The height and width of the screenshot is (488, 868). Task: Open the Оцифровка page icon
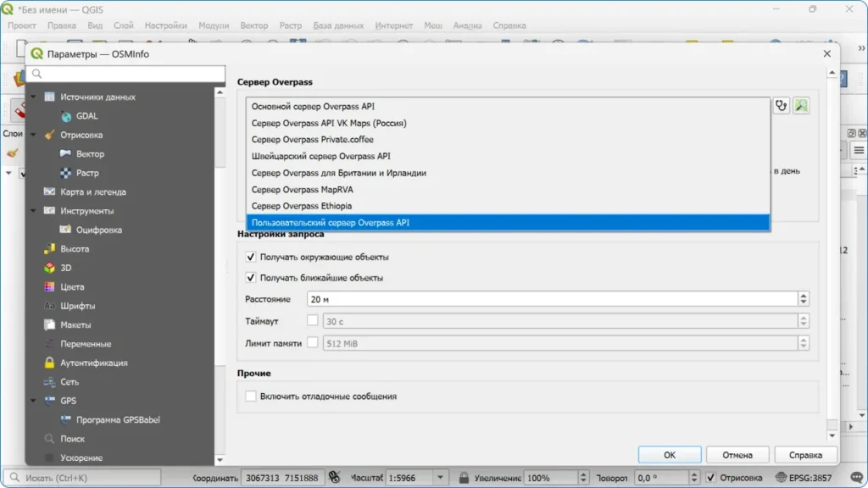tap(66, 229)
